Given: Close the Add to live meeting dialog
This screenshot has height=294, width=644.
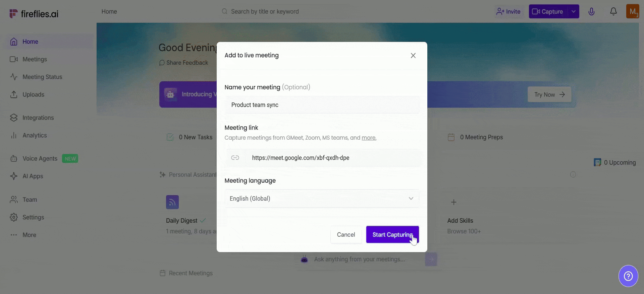Looking at the screenshot, I should 413,56.
